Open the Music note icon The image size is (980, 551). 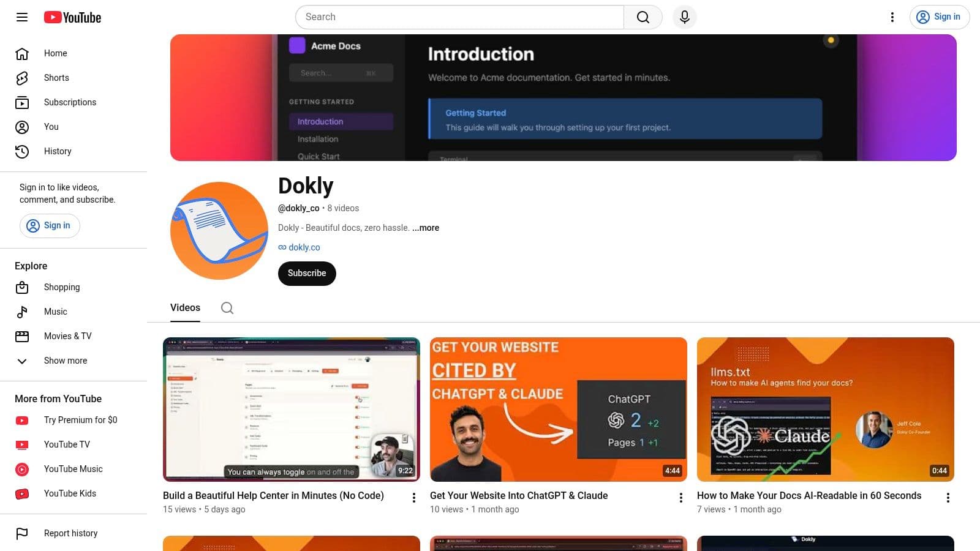click(x=22, y=312)
